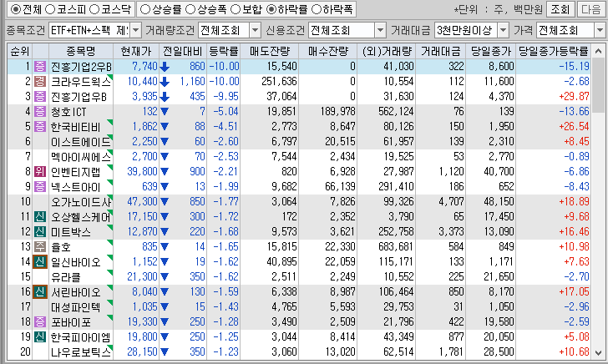Select the 코스닥 radio button

(x=94, y=9)
